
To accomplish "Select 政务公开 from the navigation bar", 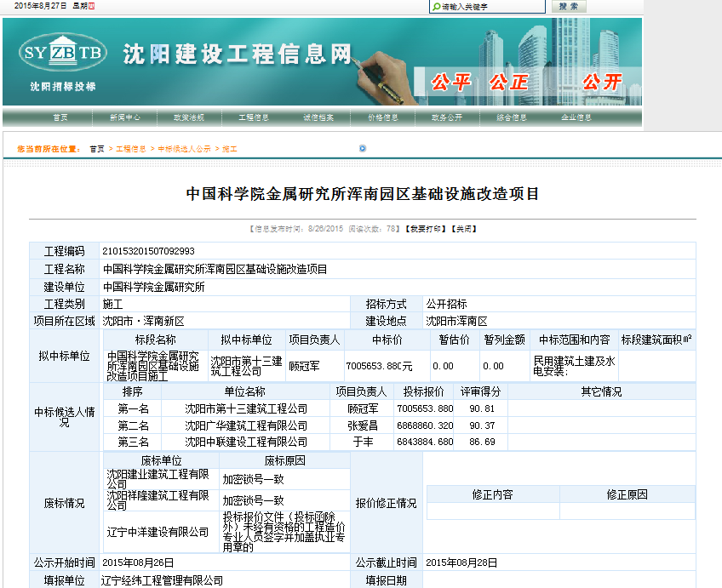I will (x=446, y=117).
